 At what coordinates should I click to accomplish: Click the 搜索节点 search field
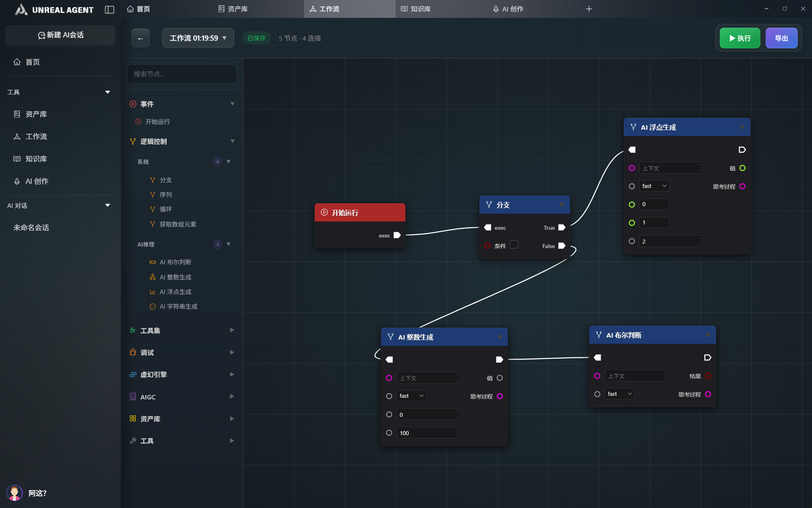coord(182,74)
